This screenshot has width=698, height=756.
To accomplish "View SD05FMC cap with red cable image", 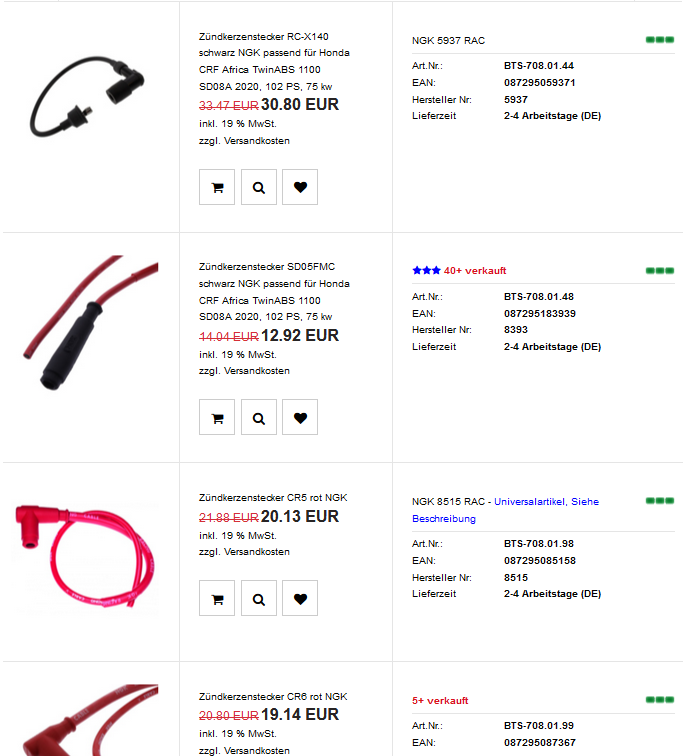I will pyautogui.click(x=91, y=323).
